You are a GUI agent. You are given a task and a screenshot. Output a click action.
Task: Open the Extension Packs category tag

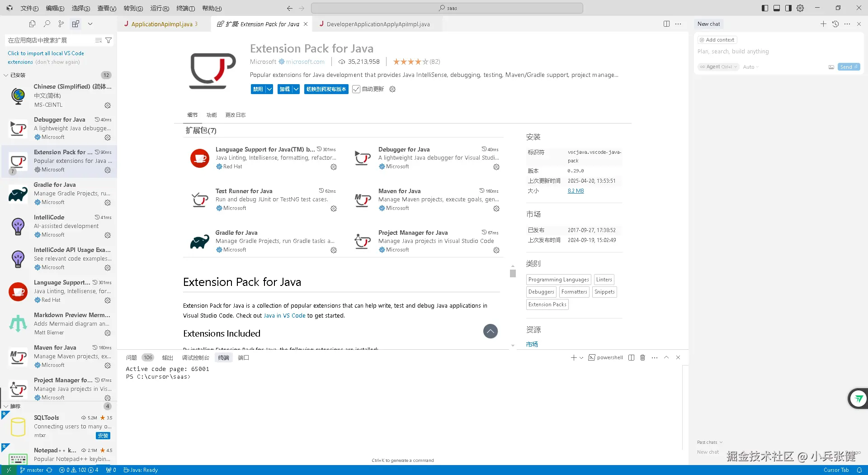point(547,304)
